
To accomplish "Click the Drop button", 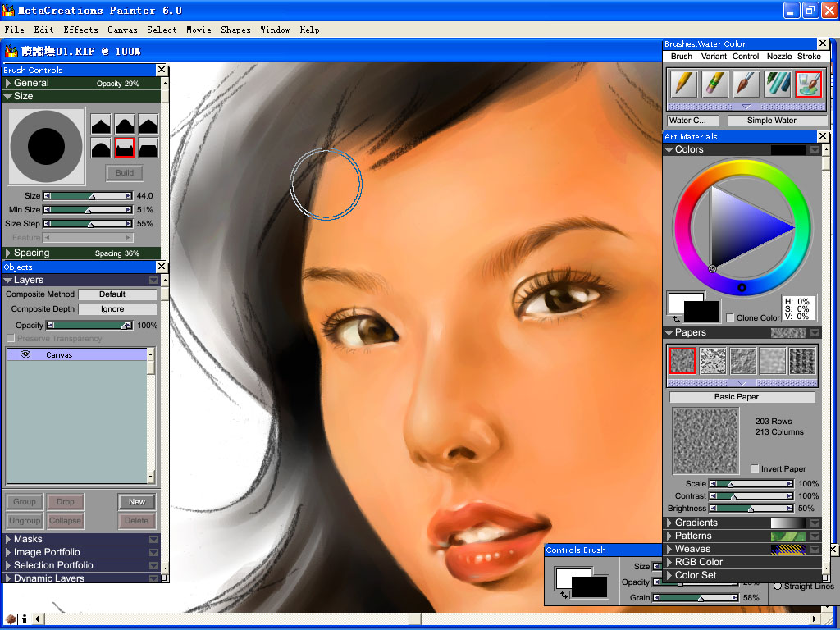I will click(x=66, y=502).
